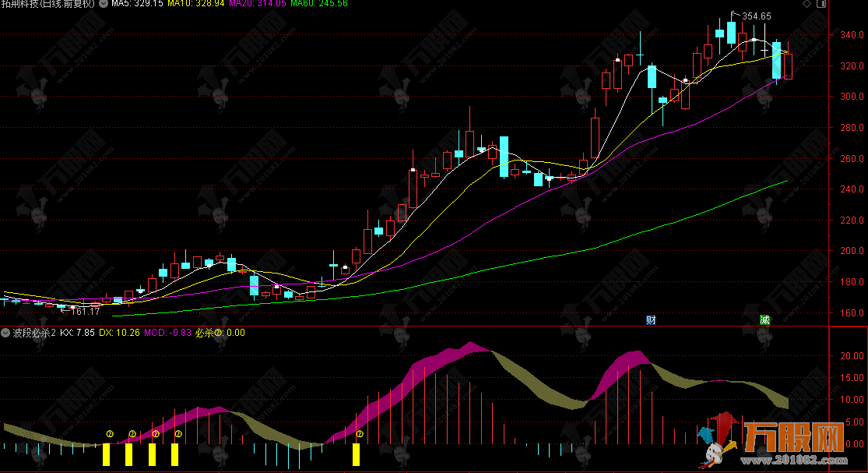Click the 161.17 low price label

point(86,311)
